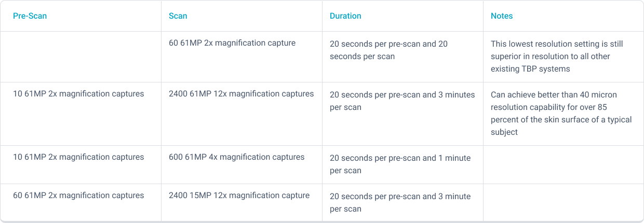Click the 40 micron resolution note
The image size is (644, 223).
pos(561,113)
